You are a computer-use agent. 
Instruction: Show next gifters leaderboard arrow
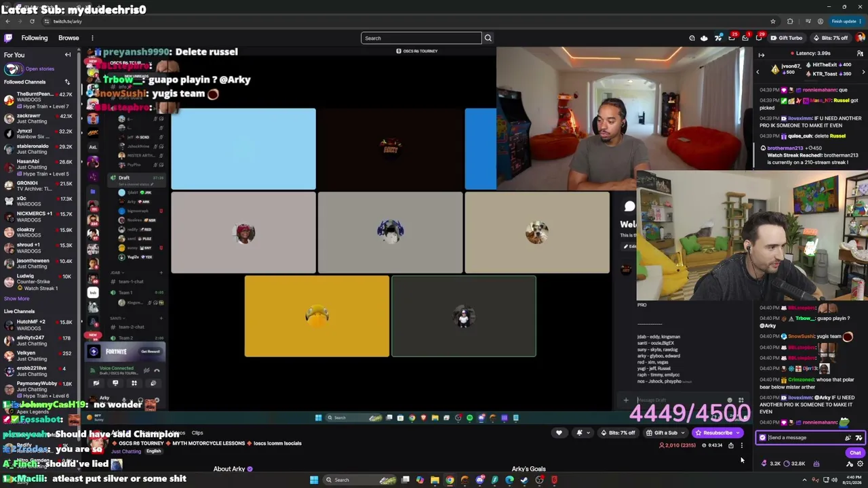point(863,71)
